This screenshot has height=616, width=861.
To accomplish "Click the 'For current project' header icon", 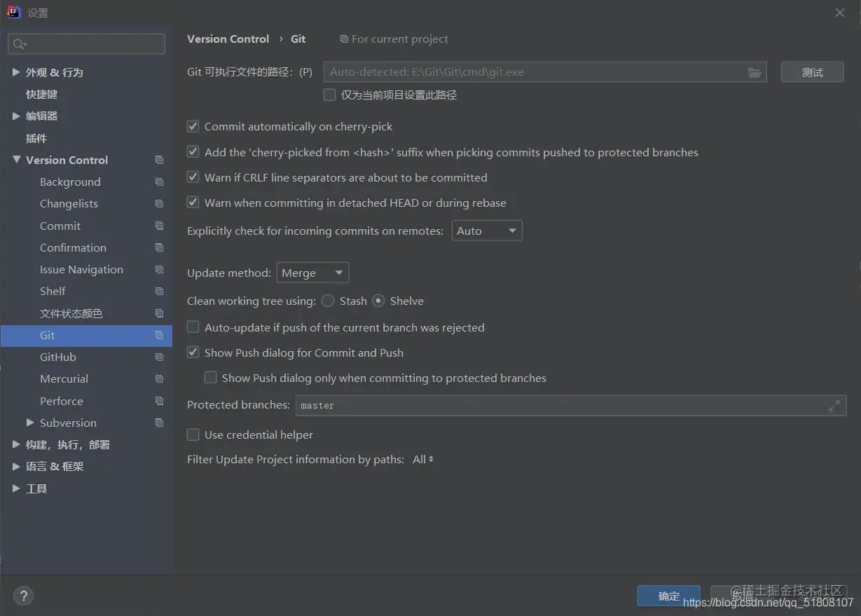I will coord(343,39).
